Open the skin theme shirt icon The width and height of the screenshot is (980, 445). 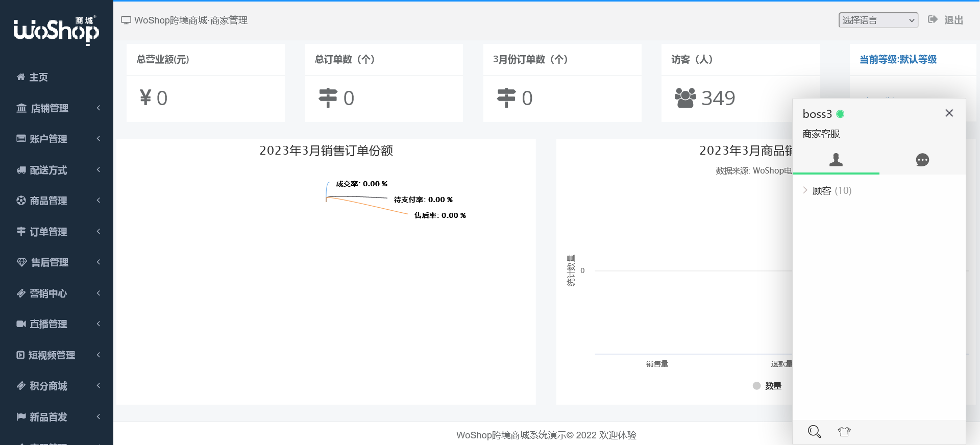tap(844, 432)
